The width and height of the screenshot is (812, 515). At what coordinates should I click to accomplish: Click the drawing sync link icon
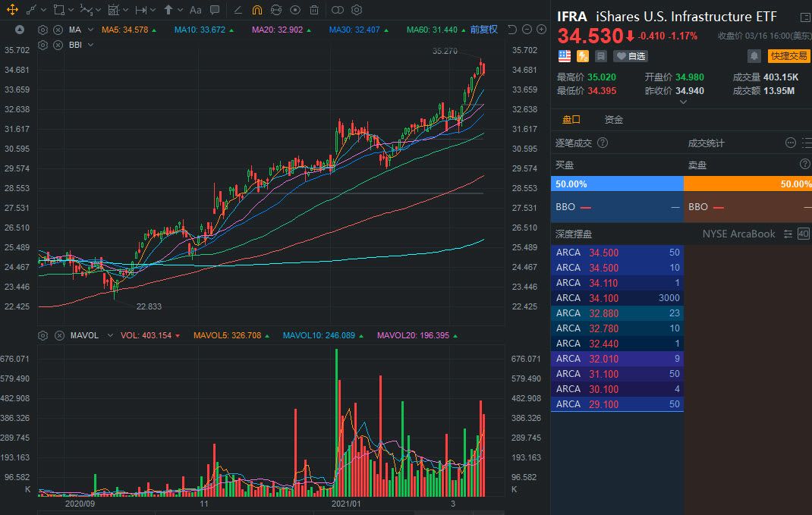pyautogui.click(x=276, y=10)
